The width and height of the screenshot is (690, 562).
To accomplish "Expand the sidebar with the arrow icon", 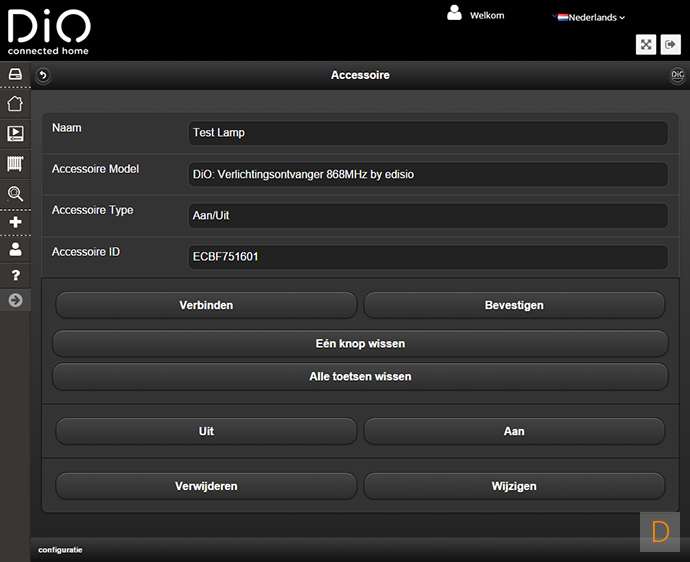I will (15, 300).
